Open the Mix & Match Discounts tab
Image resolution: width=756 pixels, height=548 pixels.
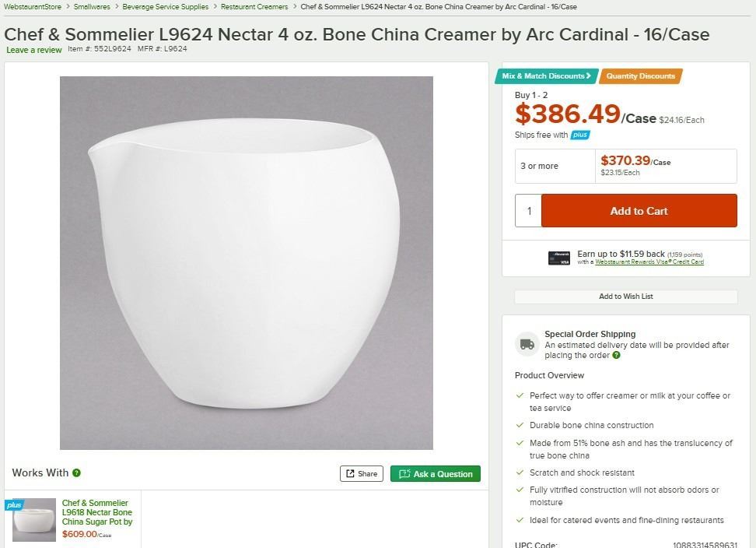[545, 76]
